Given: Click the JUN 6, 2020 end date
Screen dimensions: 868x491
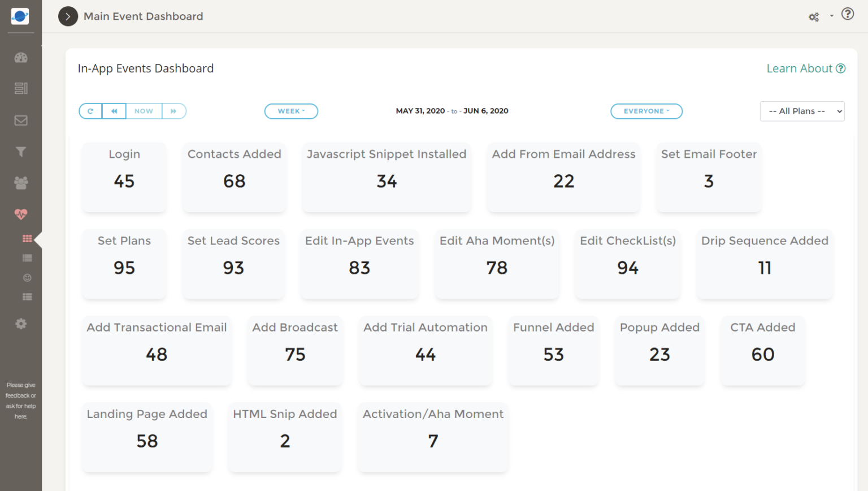Looking at the screenshot, I should pyautogui.click(x=486, y=111).
